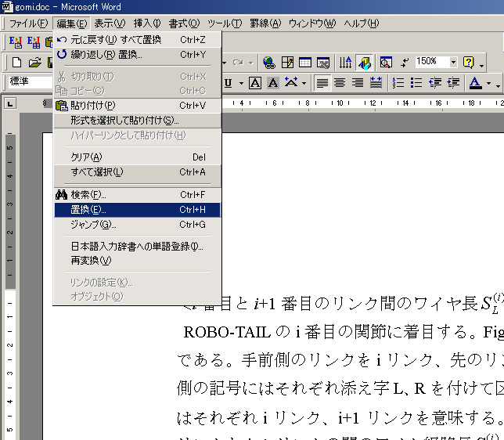Open the 標準 style combo box
This screenshot has width=504, height=440.
31,81
